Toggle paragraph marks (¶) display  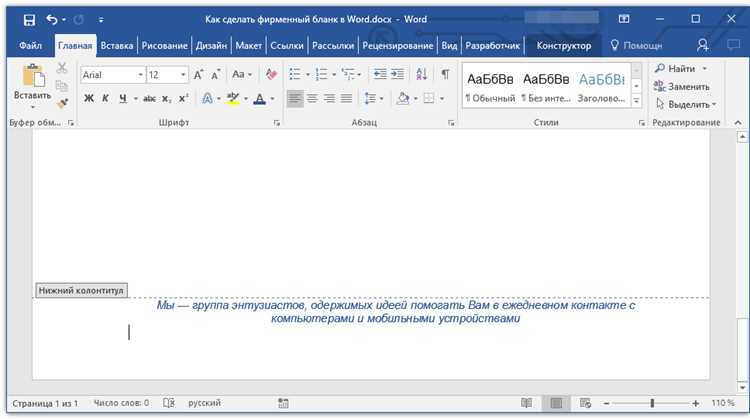click(x=445, y=74)
